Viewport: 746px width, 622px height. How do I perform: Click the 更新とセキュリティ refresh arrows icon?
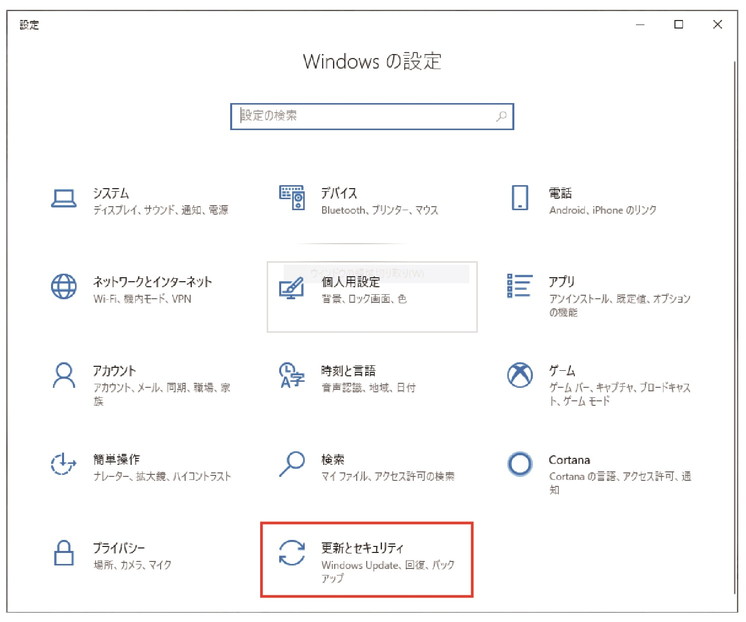pos(292,553)
